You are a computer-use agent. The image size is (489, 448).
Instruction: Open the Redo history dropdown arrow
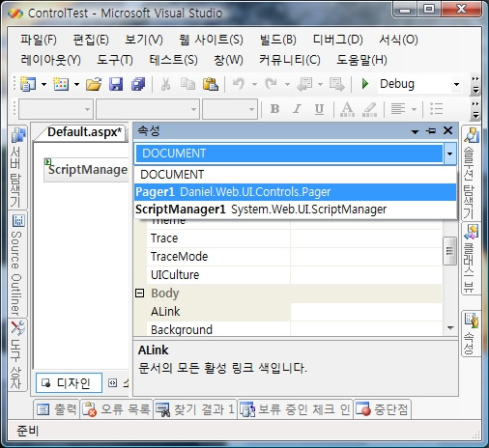point(287,85)
